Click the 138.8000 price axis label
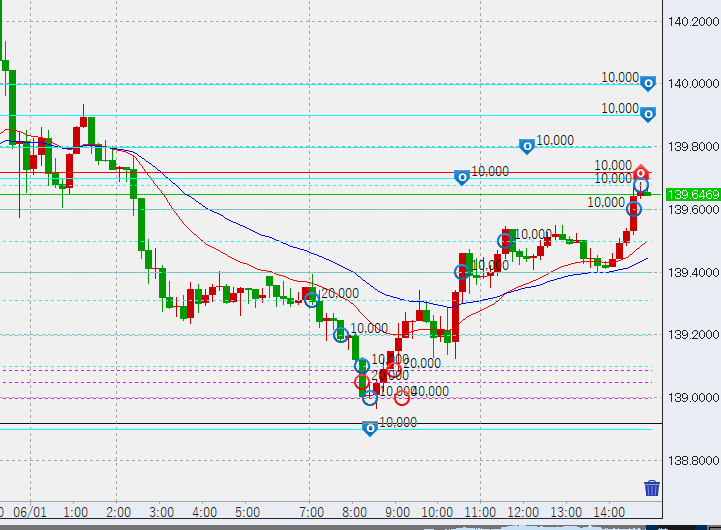The image size is (721, 530). [x=692, y=460]
